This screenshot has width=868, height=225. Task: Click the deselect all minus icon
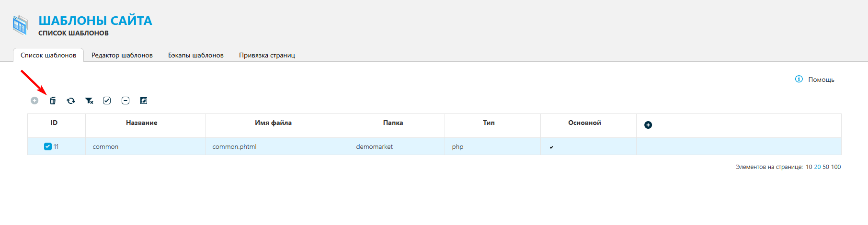(x=126, y=101)
